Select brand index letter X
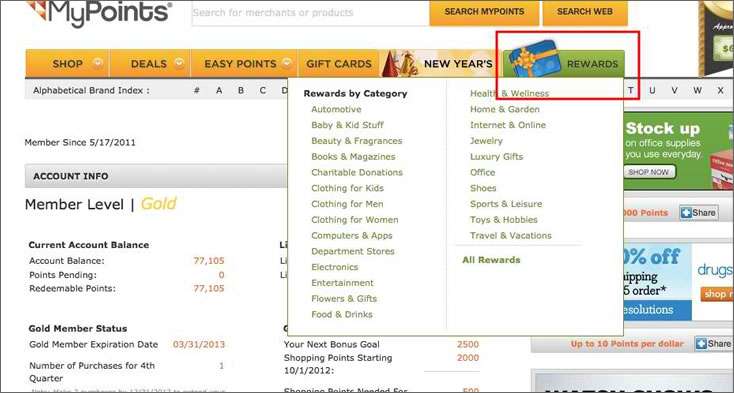Screen dimensions: 734x393 (x=721, y=90)
